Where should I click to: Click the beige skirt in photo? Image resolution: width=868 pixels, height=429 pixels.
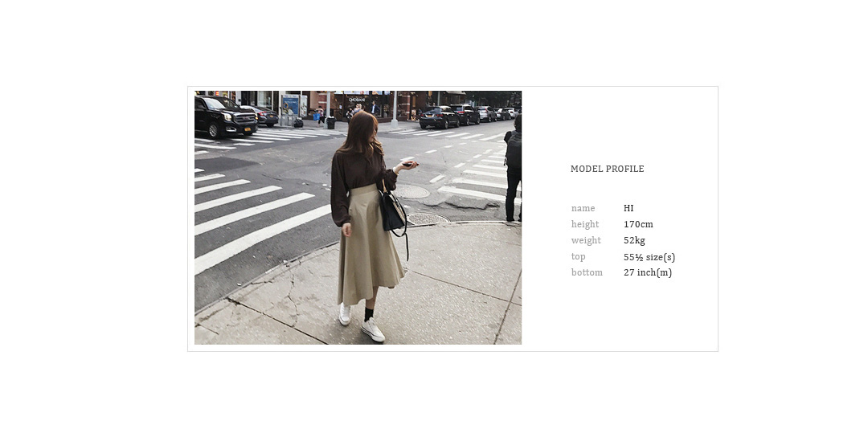coord(370,247)
